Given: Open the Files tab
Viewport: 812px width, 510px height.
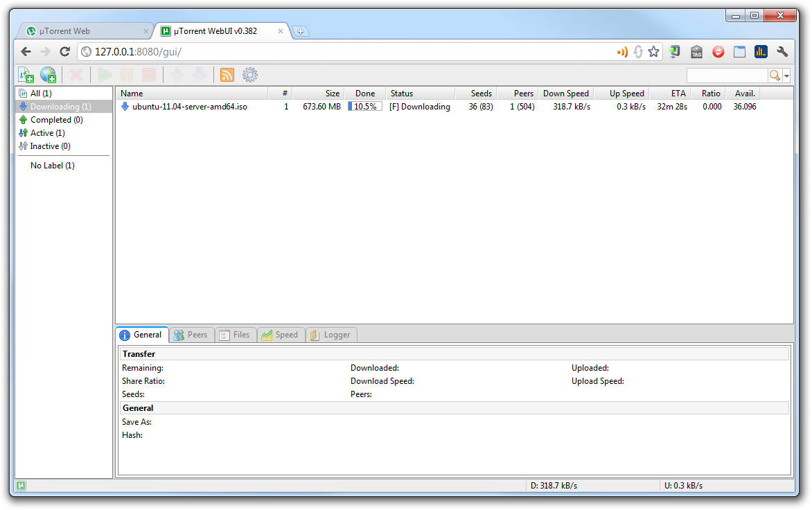Looking at the screenshot, I should [x=235, y=335].
